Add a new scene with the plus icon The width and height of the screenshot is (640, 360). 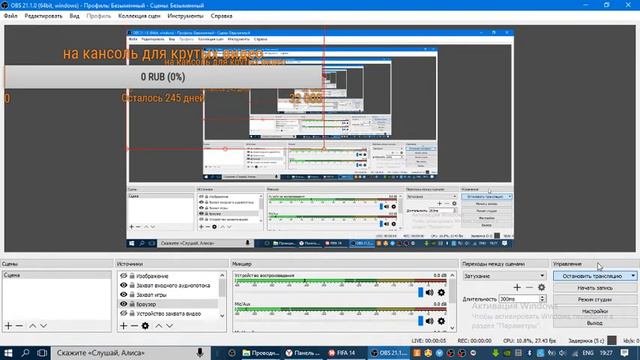tap(9, 326)
